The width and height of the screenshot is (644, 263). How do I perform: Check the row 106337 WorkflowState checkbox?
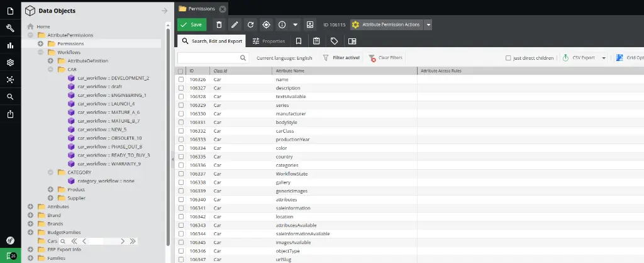click(x=180, y=174)
